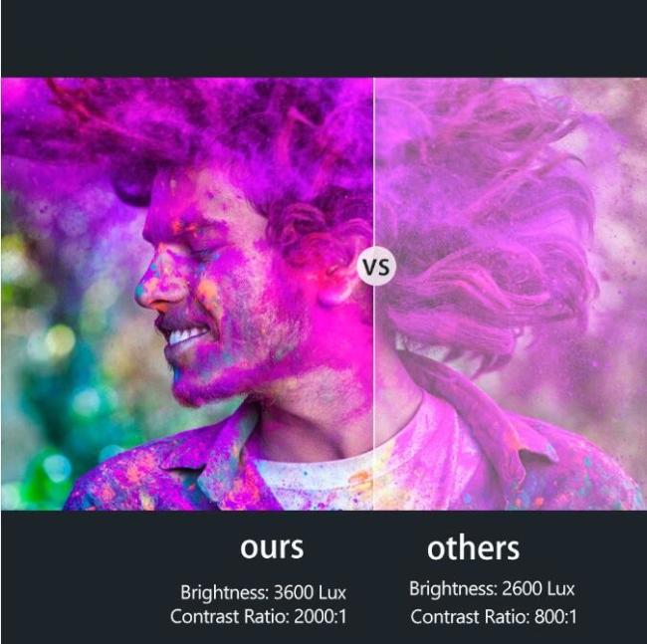Click the dark top banner area

[323, 39]
